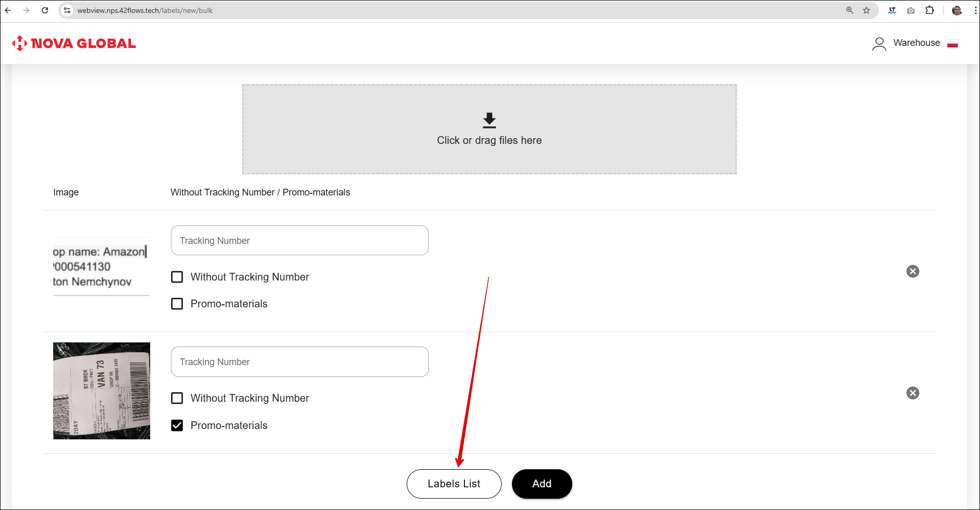This screenshot has height=510, width=980.
Task: Remove the second label row with X icon
Action: tap(912, 393)
